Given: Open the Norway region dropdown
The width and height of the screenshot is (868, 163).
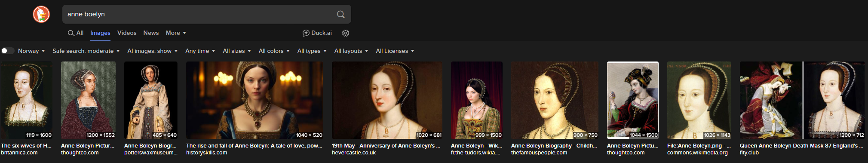Looking at the screenshot, I should 31,51.
